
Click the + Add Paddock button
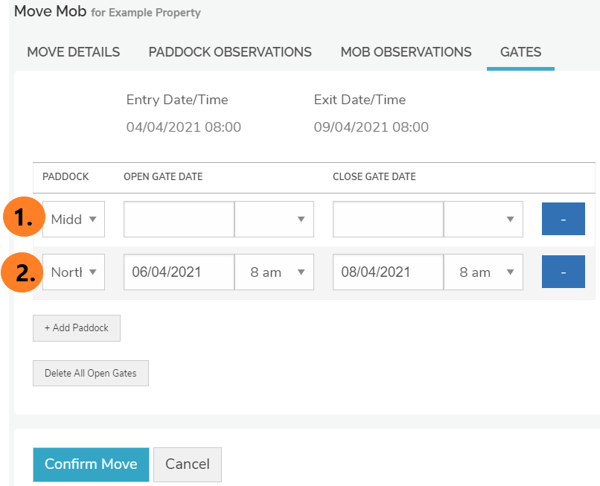click(x=77, y=328)
